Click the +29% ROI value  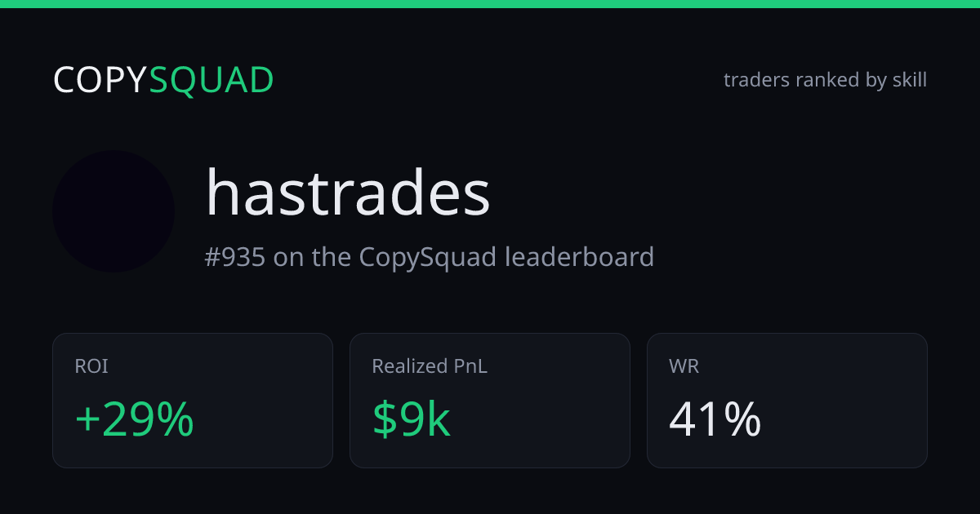coord(135,419)
